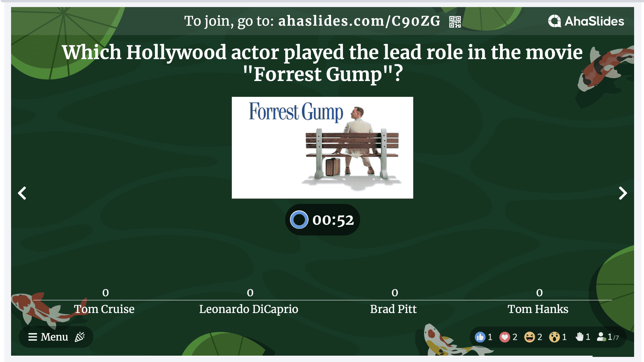Advance to next slide arrow
The width and height of the screenshot is (644, 362).
(x=623, y=193)
